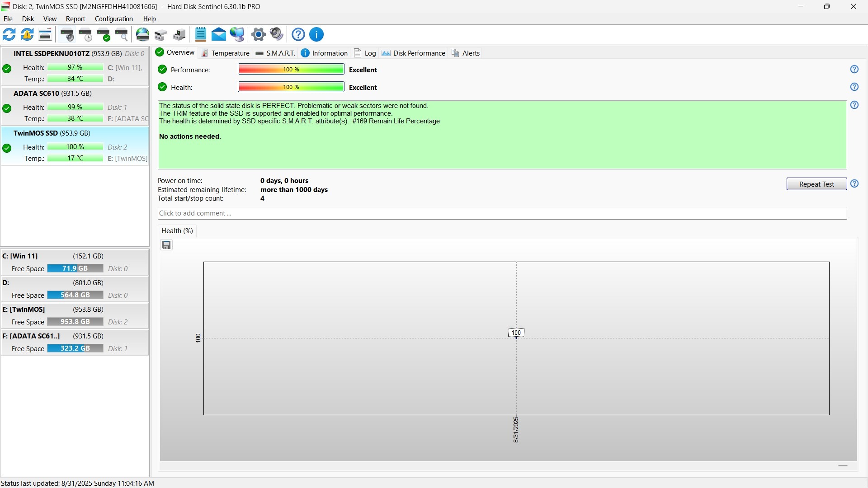Click the ADATA 99 % health bar
This screenshot has width=868, height=488.
(x=75, y=107)
